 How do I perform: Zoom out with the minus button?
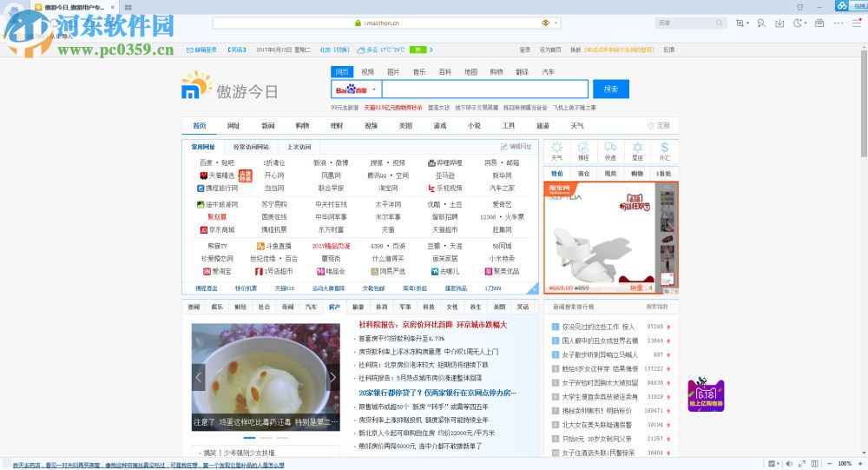point(829,463)
